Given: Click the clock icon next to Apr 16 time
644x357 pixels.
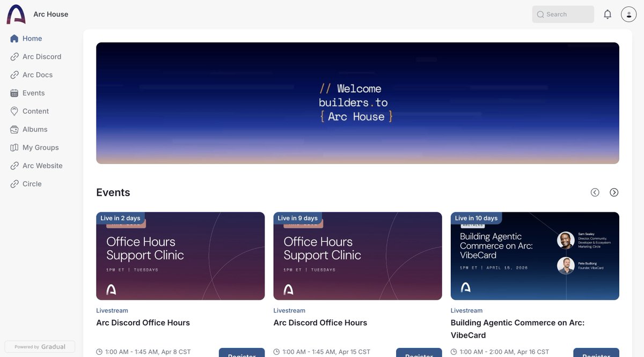Looking at the screenshot, I should 453,352.
